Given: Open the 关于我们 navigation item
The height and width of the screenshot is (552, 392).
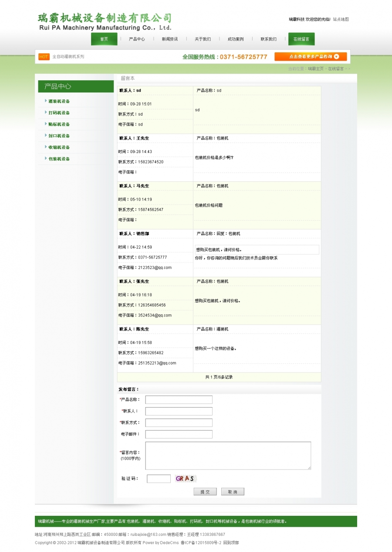Looking at the screenshot, I should click(203, 39).
